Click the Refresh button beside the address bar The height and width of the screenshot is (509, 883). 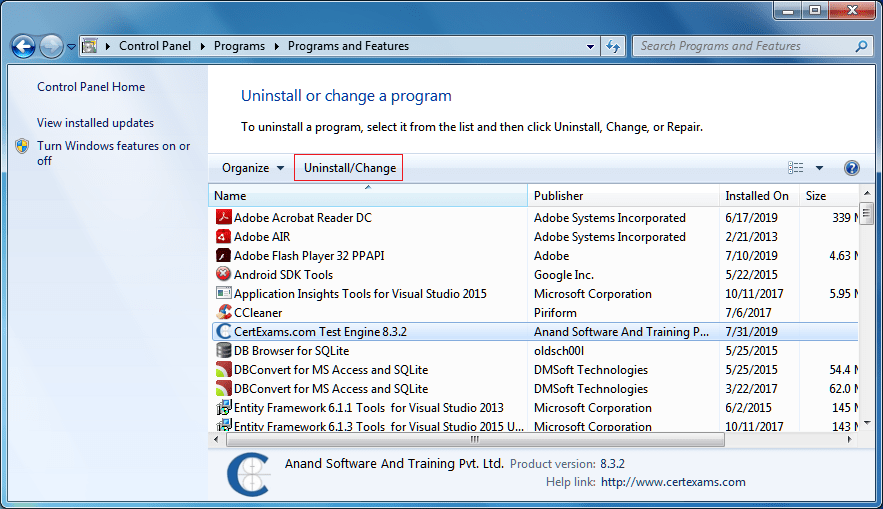click(x=613, y=46)
